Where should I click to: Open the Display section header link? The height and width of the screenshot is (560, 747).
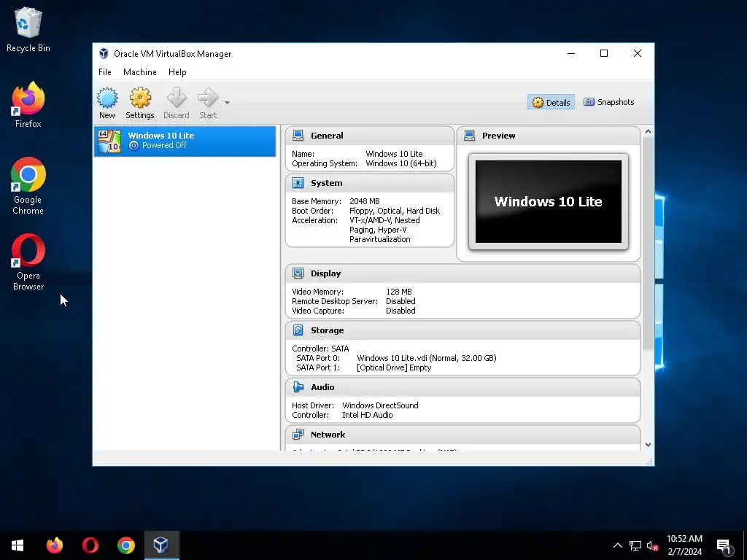(x=326, y=274)
